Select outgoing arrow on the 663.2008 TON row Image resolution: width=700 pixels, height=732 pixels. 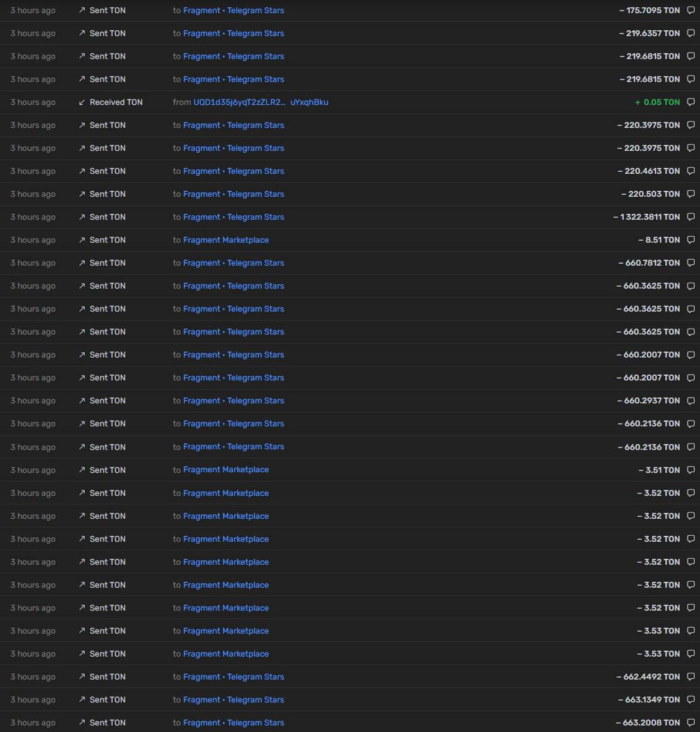click(x=82, y=722)
